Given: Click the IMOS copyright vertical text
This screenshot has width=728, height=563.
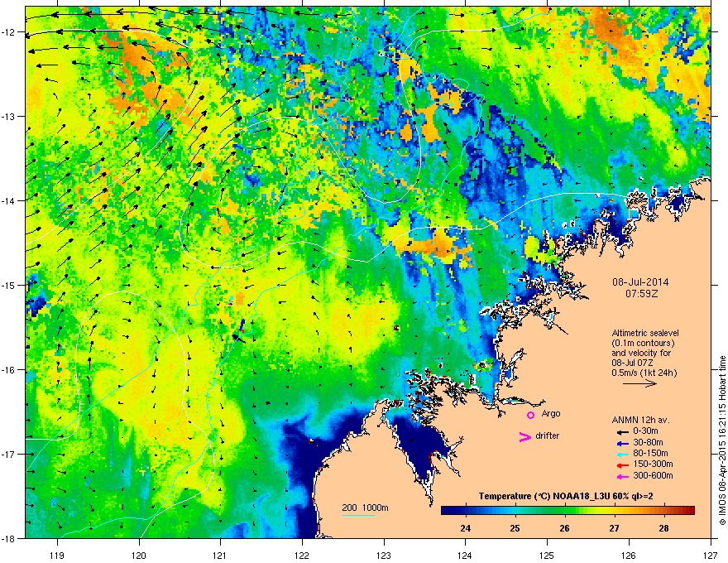Looking at the screenshot, I should tap(722, 440).
